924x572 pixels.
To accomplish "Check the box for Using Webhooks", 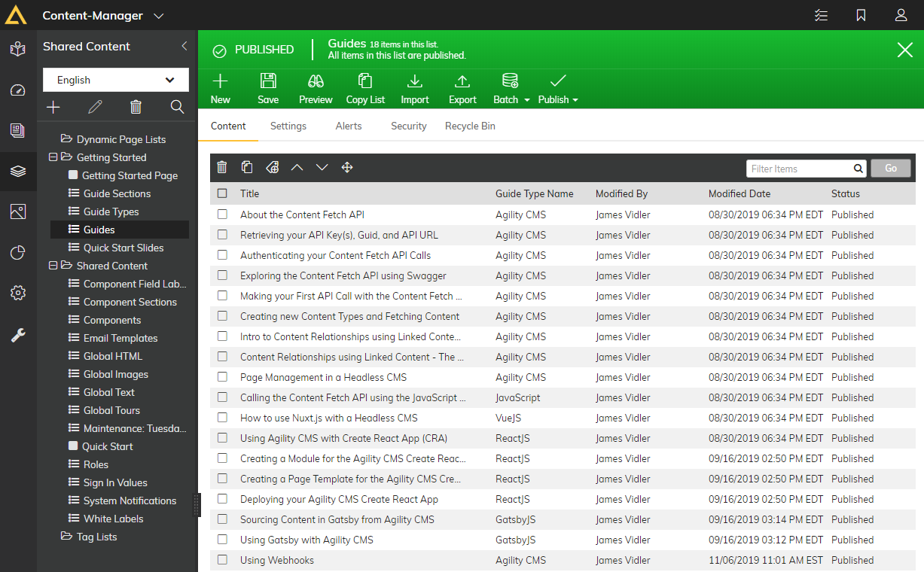I will 222,560.
